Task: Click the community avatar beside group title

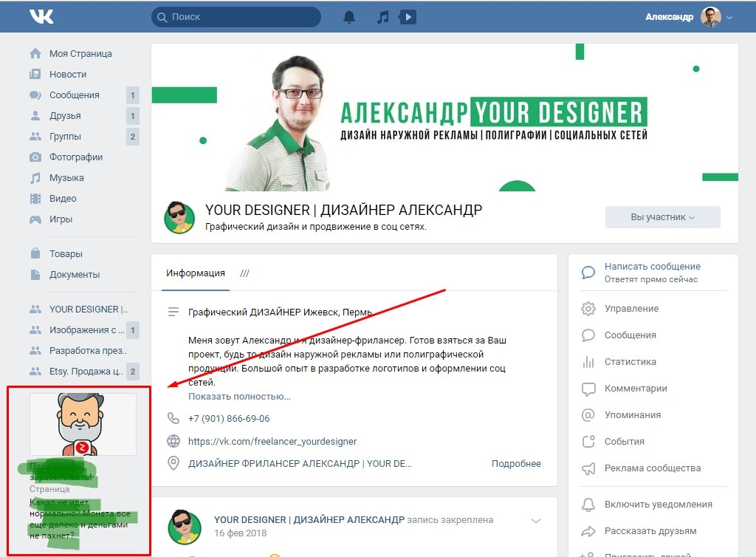Action: click(179, 217)
